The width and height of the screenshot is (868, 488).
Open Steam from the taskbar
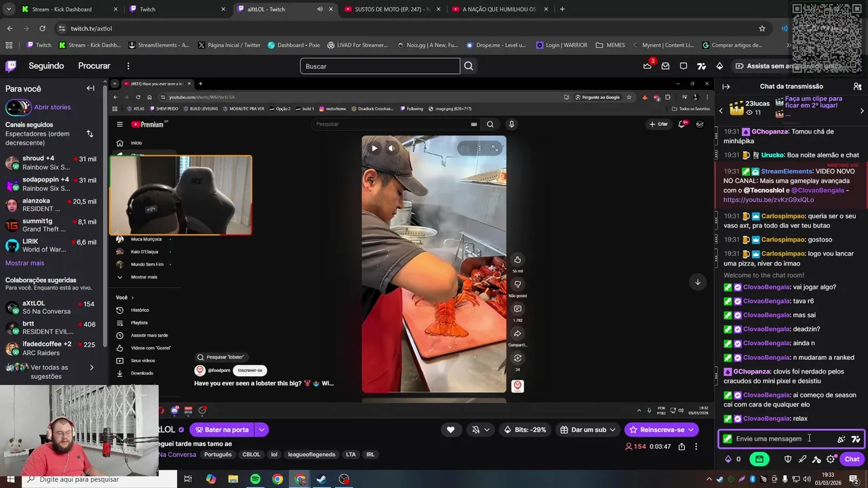pyautogui.click(x=321, y=479)
